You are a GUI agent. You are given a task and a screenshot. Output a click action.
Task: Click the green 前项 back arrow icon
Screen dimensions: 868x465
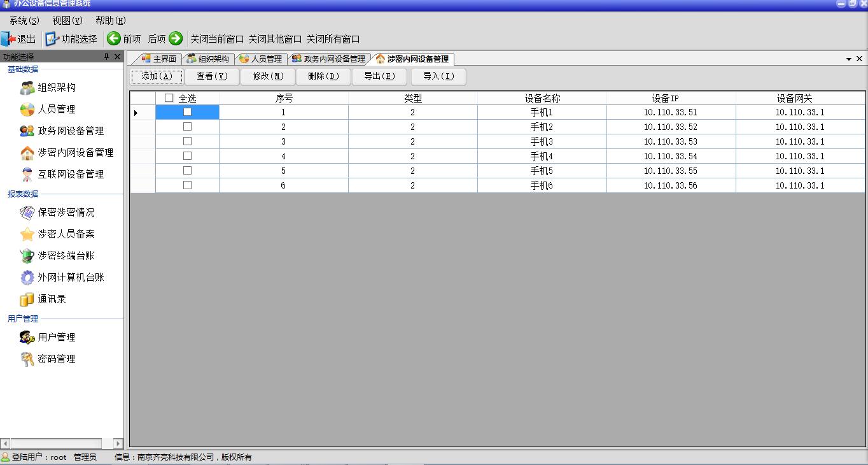click(114, 39)
